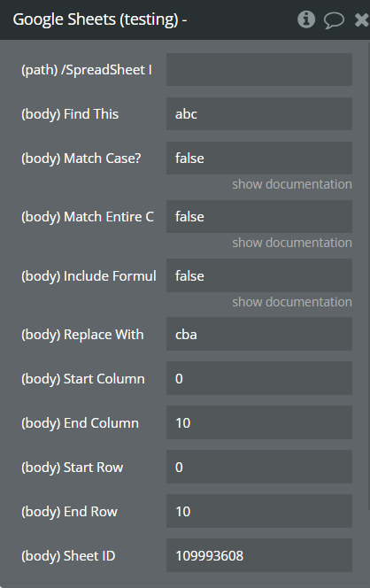Click the SpreadSheet ID path field

coord(259,69)
